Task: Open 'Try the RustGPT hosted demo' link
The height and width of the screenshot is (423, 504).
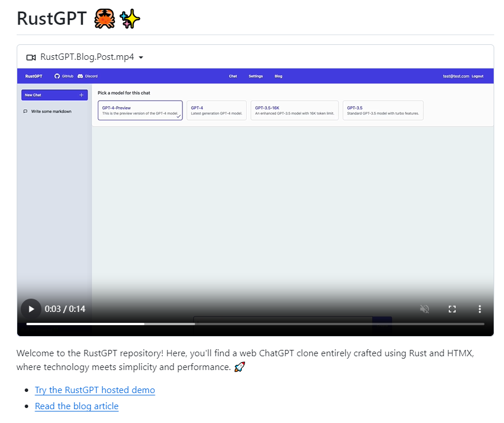Action: click(x=95, y=390)
